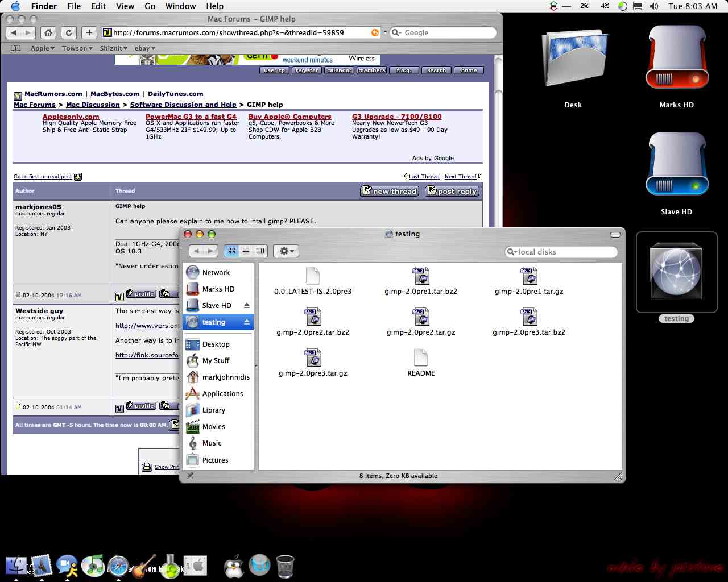The image size is (728, 582).
Task: Open Google search options magnifier dropdown
Action: 397,32
